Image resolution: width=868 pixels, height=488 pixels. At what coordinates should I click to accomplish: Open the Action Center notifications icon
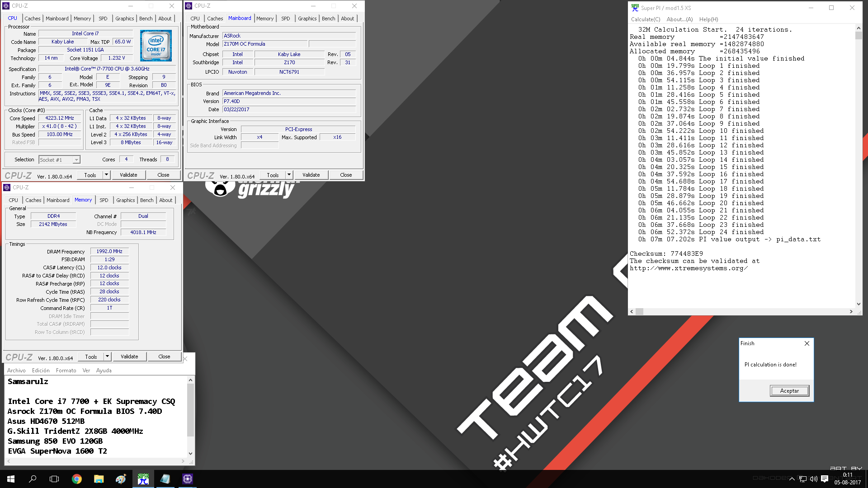click(x=825, y=479)
